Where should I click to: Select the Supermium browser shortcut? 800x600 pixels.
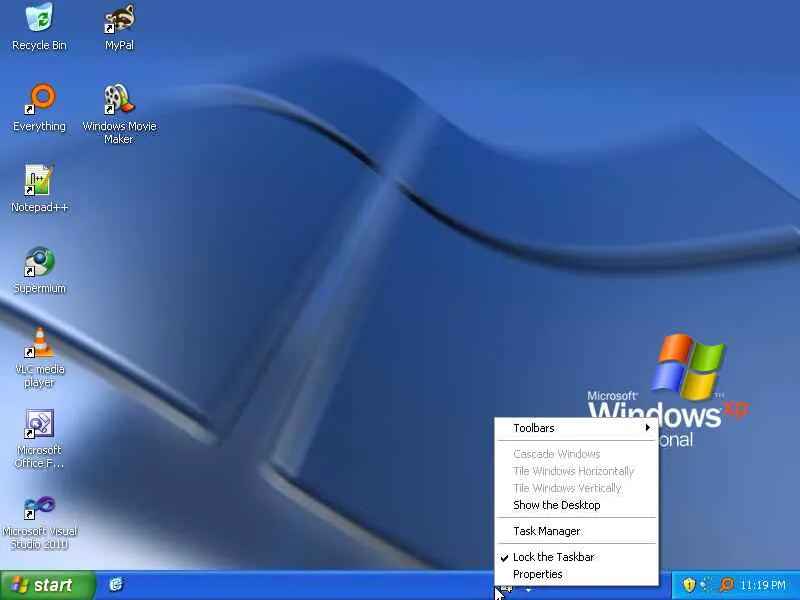(39, 270)
